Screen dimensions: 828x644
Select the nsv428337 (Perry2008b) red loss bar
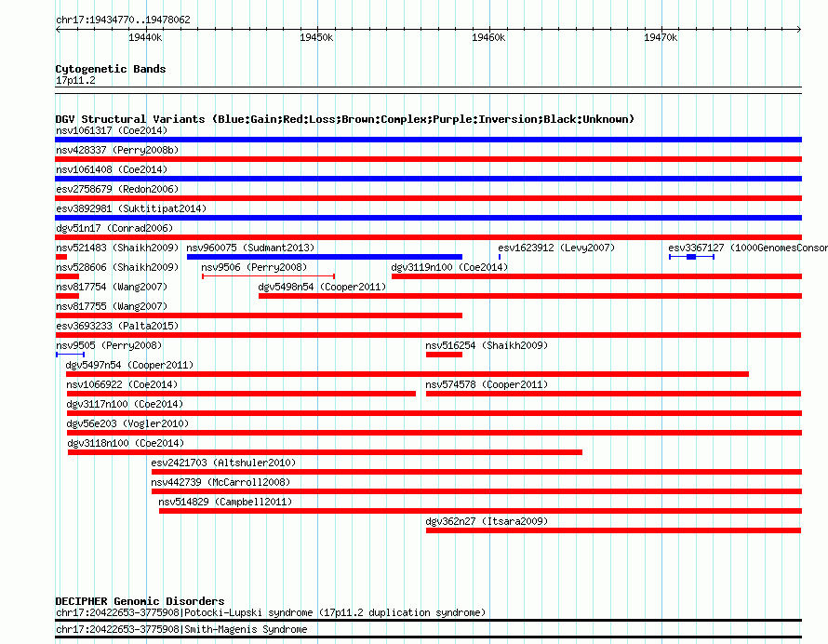click(x=428, y=159)
